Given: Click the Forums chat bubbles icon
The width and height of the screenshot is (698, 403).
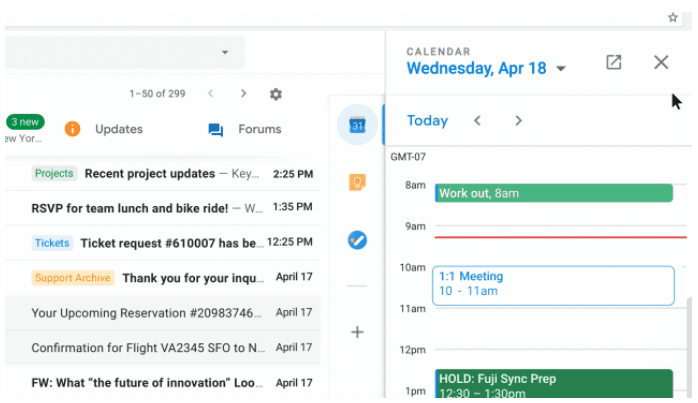Looking at the screenshot, I should [x=216, y=130].
